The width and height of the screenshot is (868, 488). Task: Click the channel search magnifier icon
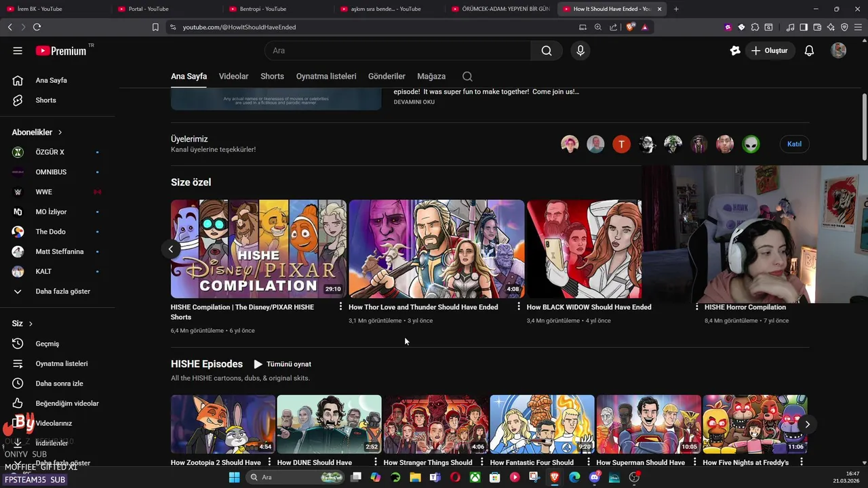click(467, 77)
